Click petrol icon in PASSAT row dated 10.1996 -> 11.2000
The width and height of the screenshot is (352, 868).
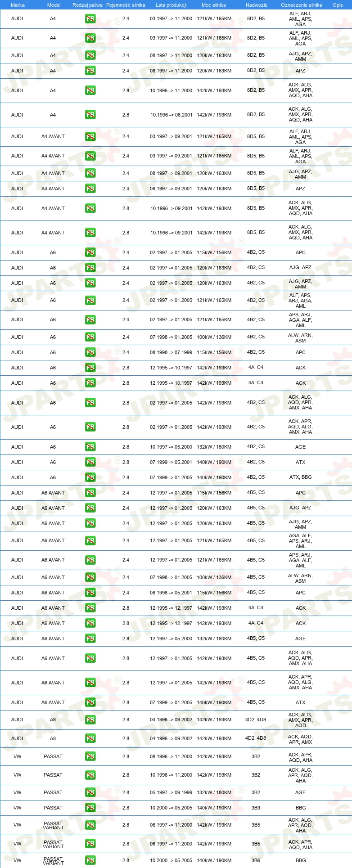[90, 775]
